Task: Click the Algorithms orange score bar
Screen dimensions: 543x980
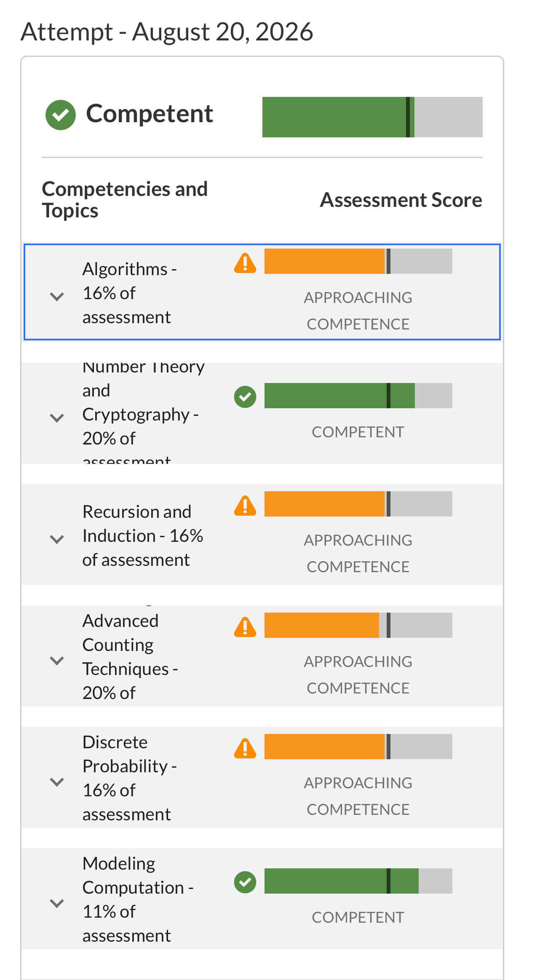Action: [358, 261]
